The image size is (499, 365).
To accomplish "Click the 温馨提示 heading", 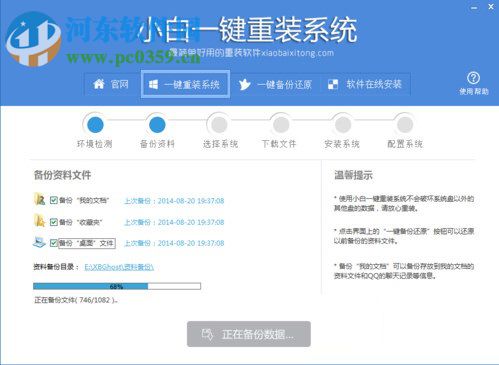I will [353, 175].
